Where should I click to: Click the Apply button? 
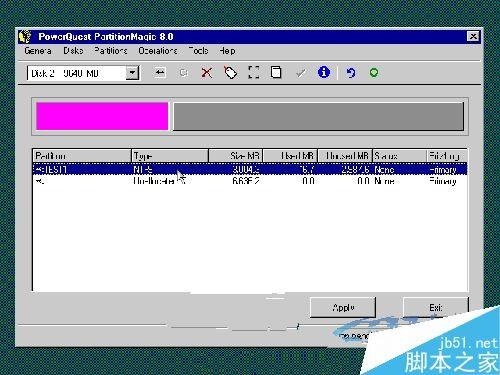(343, 307)
